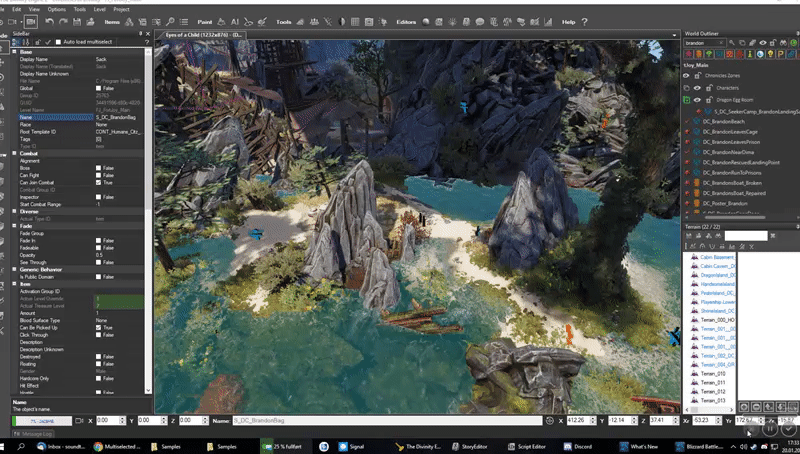This screenshot has width=800, height=454.
Task: Open the Level menu
Action: (x=99, y=9)
